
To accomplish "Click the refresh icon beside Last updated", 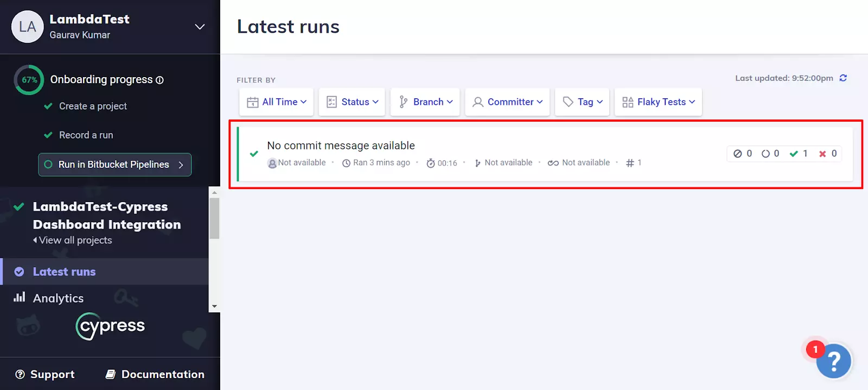I will point(843,78).
